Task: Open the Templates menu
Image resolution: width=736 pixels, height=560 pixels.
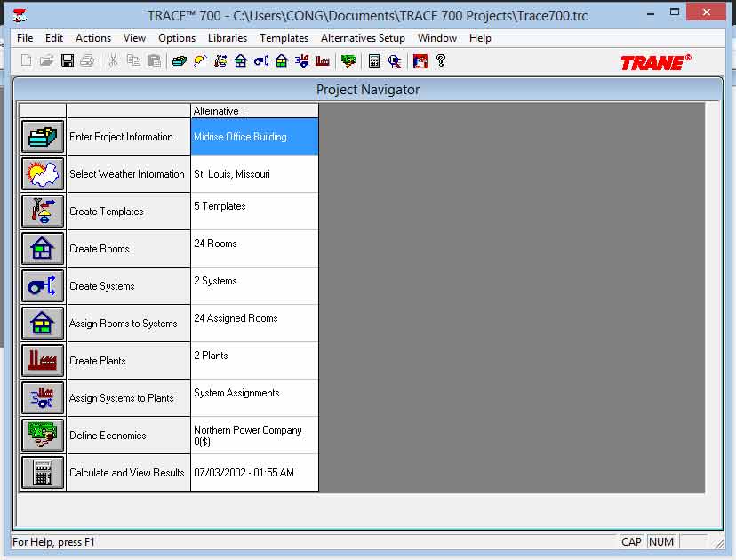Action: 284,38
